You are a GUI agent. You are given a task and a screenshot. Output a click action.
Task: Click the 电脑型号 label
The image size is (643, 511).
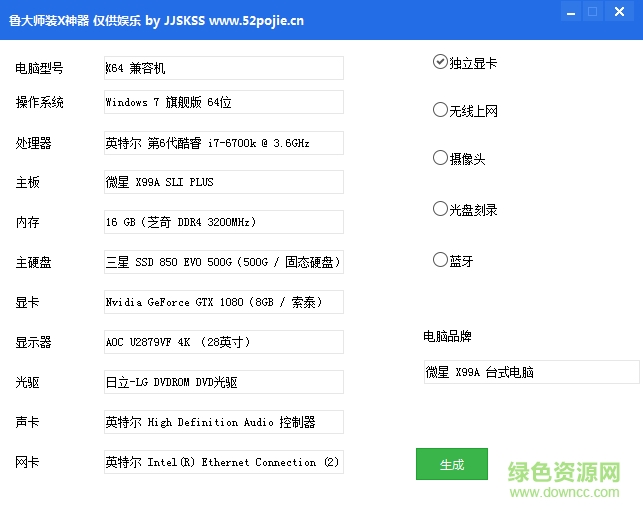point(39,68)
